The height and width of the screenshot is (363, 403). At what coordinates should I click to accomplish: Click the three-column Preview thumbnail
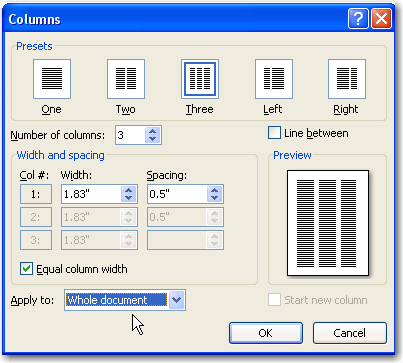click(328, 223)
